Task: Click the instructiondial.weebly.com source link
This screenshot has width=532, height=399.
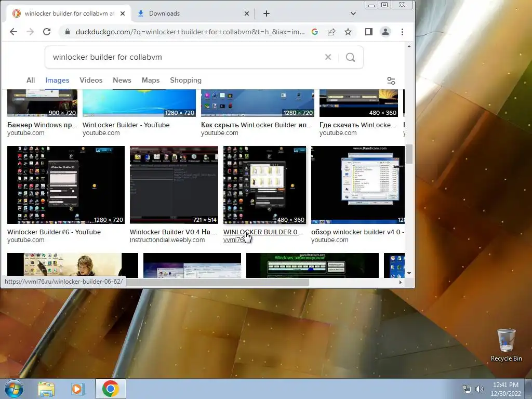Action: click(167, 240)
